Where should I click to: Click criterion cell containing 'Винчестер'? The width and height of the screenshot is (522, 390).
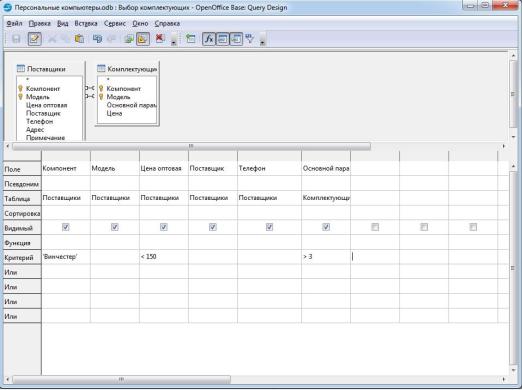pos(66,257)
